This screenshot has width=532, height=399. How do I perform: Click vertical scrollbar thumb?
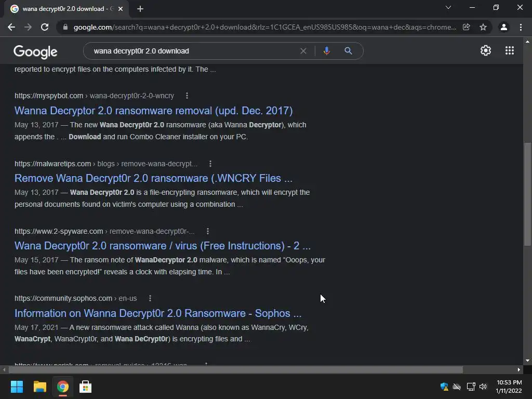[x=527, y=194]
